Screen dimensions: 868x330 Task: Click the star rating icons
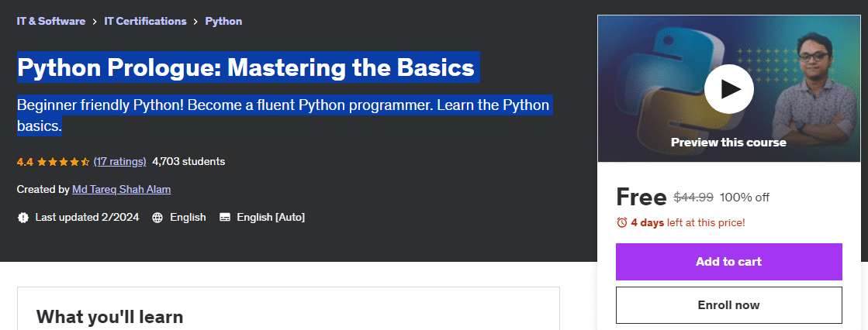(x=64, y=162)
